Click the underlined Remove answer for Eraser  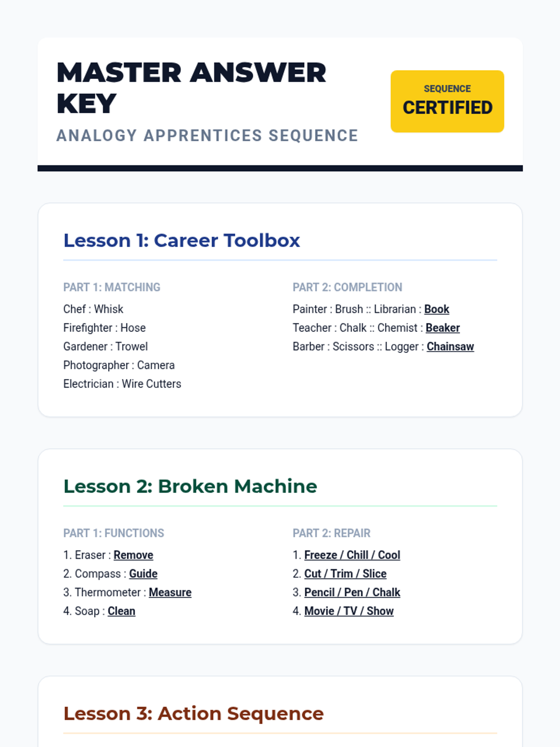(x=133, y=555)
